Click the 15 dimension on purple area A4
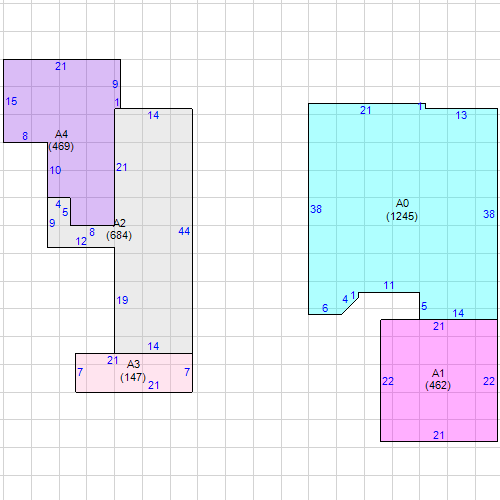This screenshot has width=500, height=500. point(11,101)
